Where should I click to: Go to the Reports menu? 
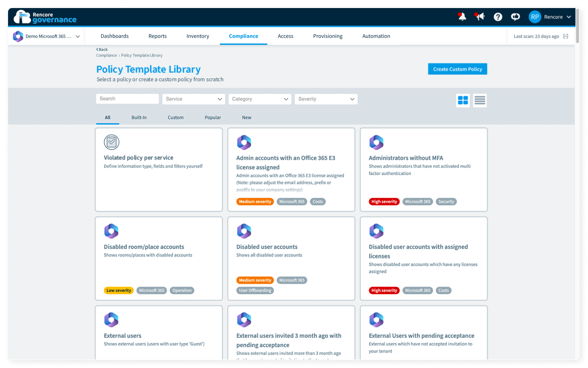click(x=157, y=36)
